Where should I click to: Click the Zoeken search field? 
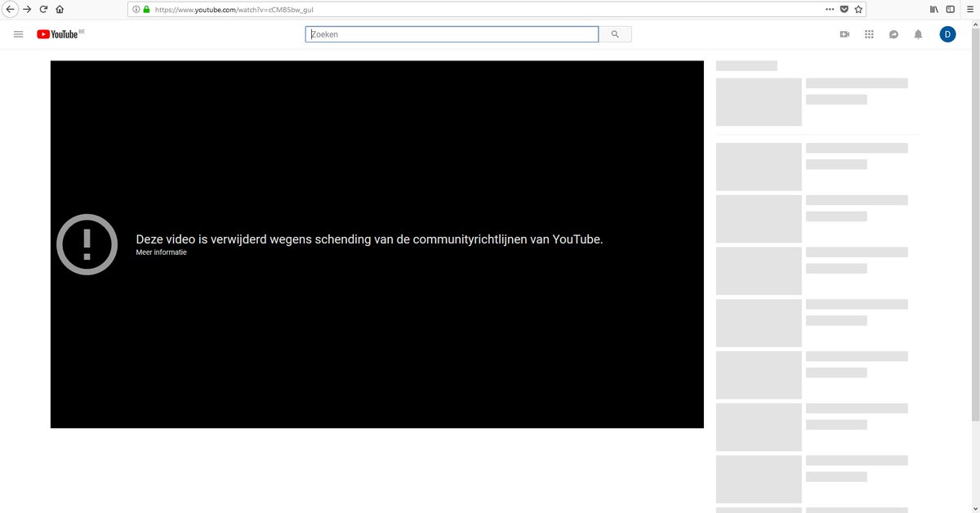coord(452,34)
